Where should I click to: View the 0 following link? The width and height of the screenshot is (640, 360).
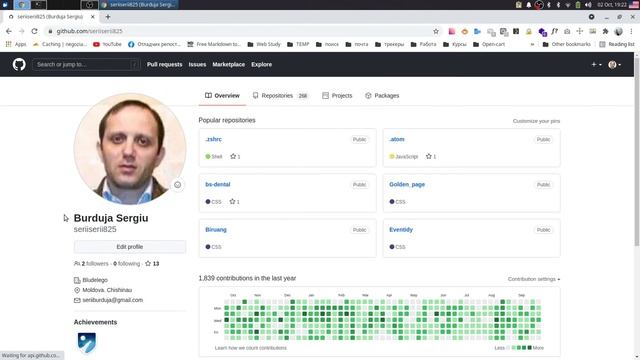127,264
